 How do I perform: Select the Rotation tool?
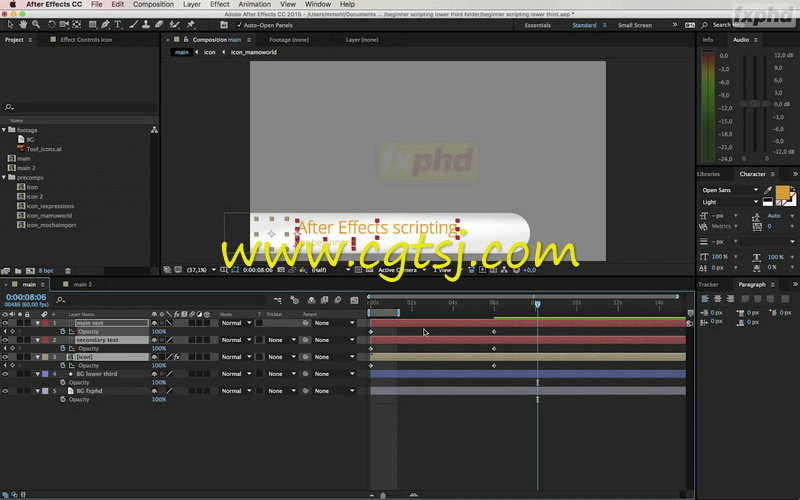[51, 24]
